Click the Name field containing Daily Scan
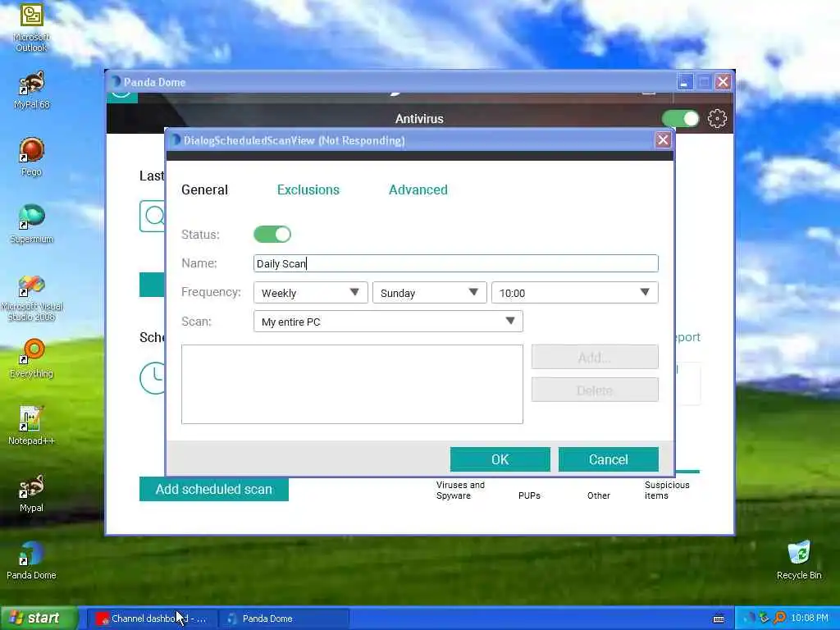The height and width of the screenshot is (630, 840). pyautogui.click(x=456, y=263)
